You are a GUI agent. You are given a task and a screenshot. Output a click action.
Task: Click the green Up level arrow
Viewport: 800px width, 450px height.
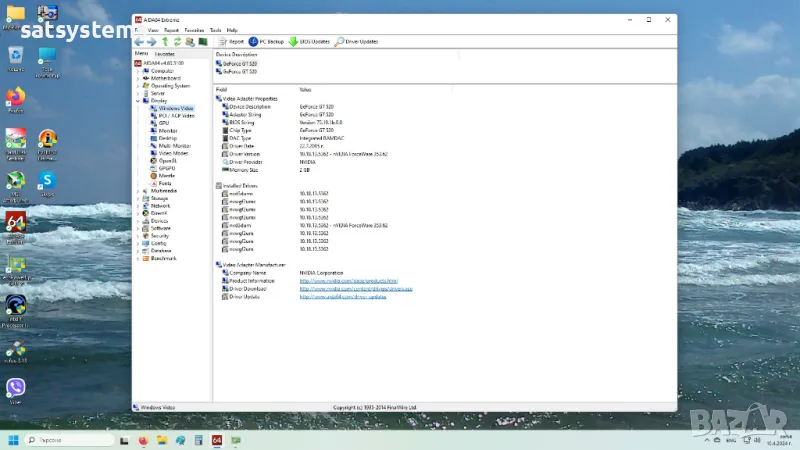point(165,42)
